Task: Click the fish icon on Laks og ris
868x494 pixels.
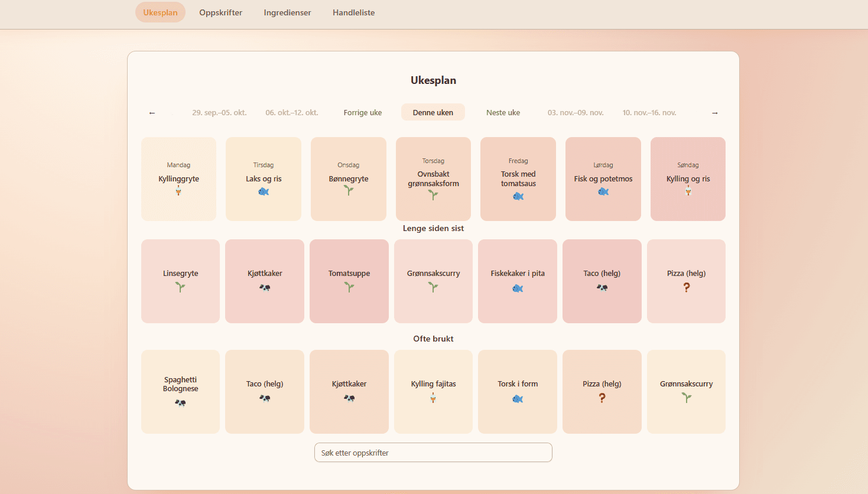Action: (x=263, y=191)
